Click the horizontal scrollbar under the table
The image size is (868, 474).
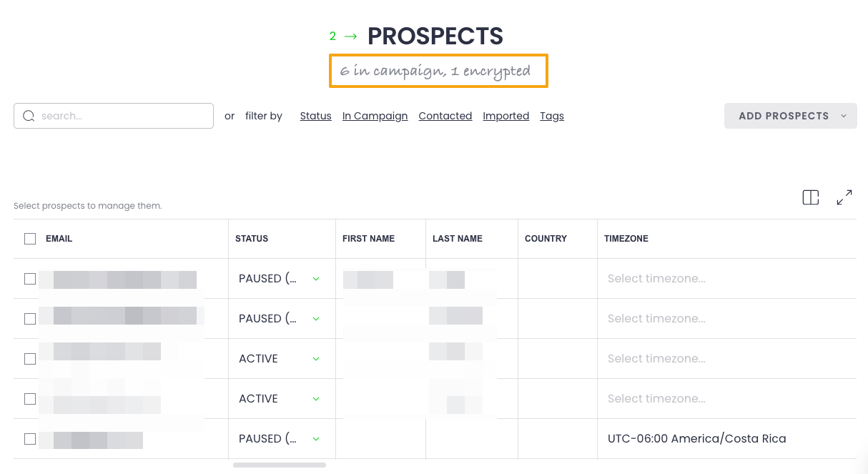279,465
